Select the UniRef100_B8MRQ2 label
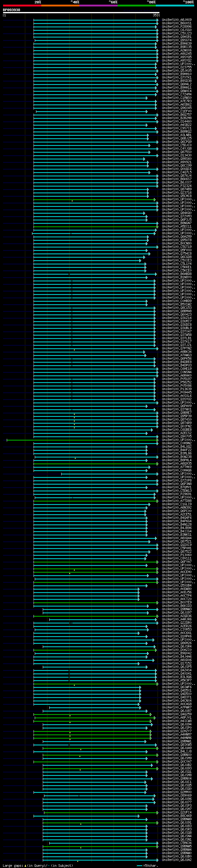The image size is (197, 868). pyautogui.click(x=177, y=131)
